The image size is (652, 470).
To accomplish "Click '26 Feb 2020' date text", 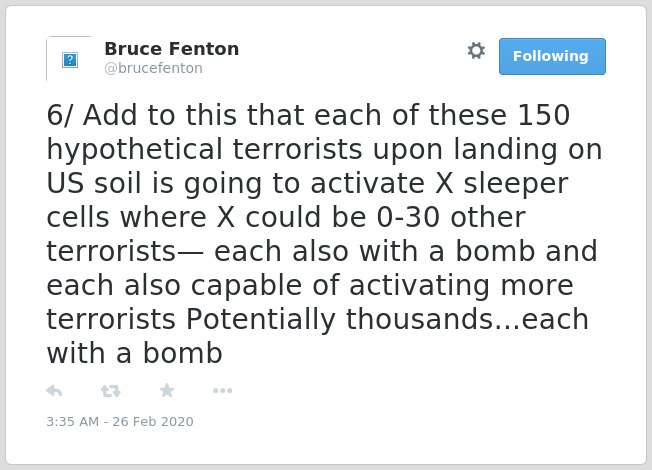I will 153,421.
